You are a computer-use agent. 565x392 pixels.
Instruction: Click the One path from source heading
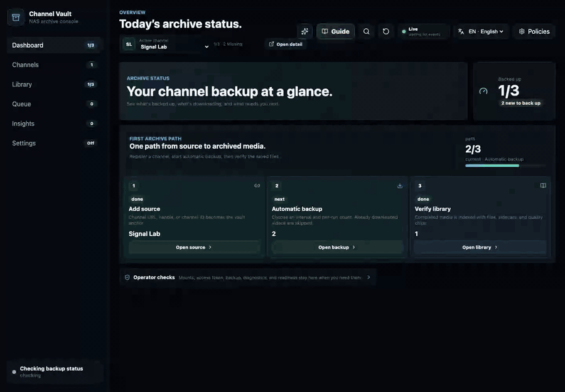point(198,146)
